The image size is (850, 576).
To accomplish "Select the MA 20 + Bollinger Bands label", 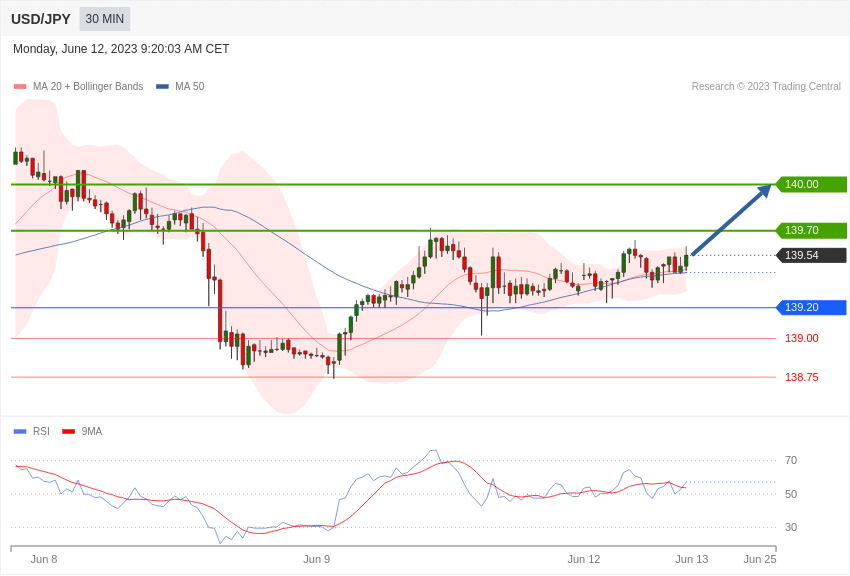I will click(x=88, y=87).
